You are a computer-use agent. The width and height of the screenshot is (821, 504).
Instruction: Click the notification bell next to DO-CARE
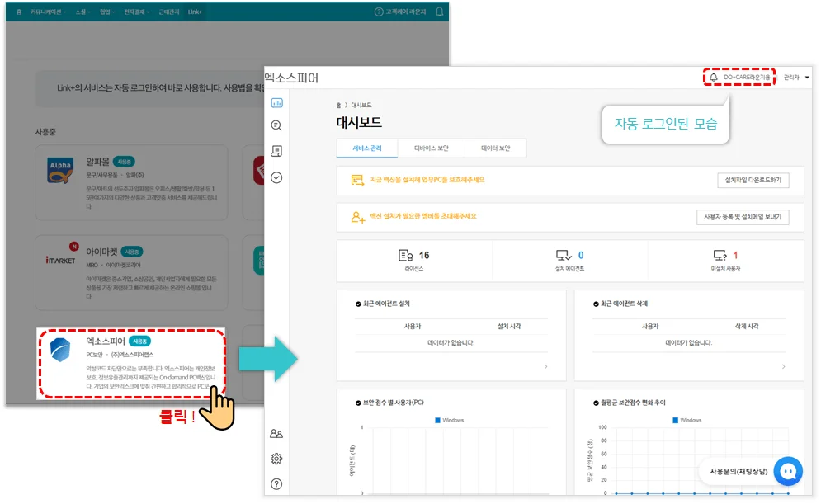pos(714,78)
